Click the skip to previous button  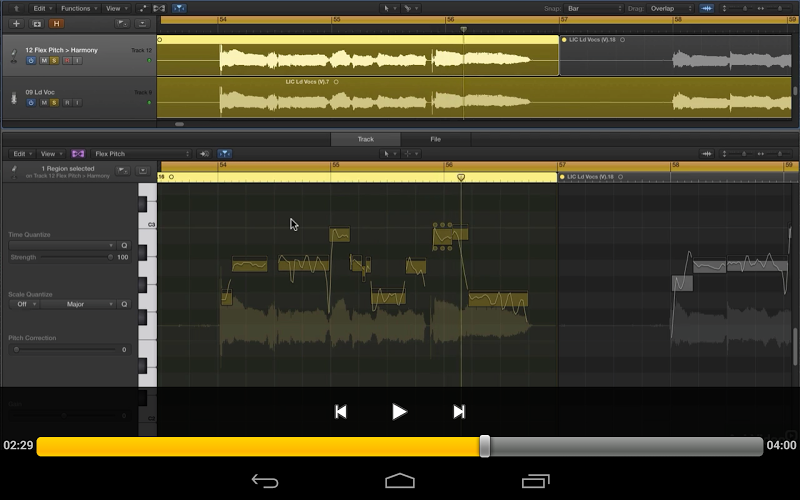pyautogui.click(x=340, y=412)
